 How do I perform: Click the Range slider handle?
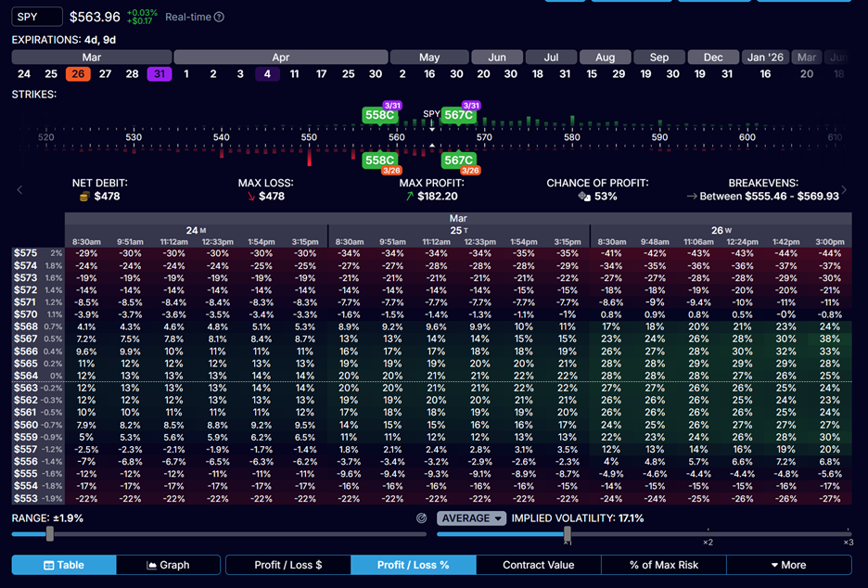[x=50, y=534]
